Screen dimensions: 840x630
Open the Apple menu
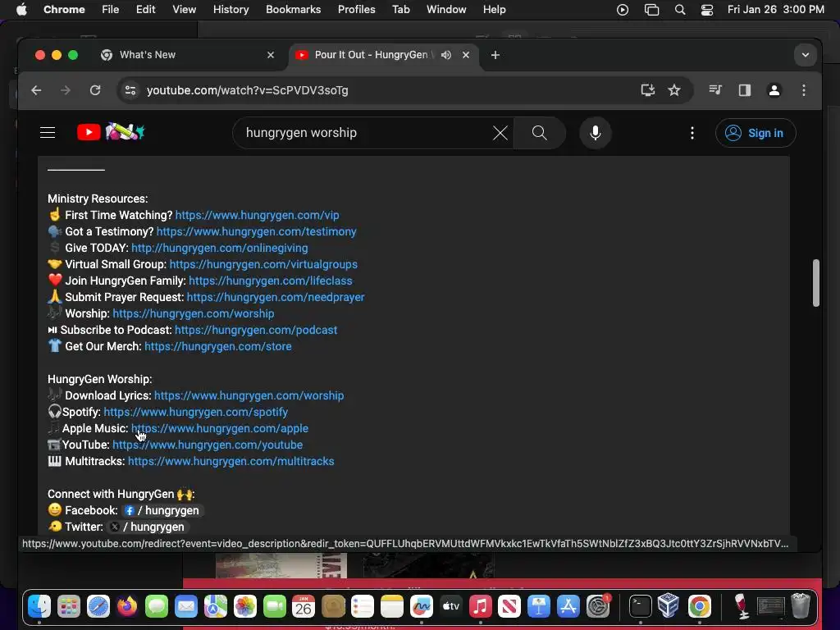(21, 10)
